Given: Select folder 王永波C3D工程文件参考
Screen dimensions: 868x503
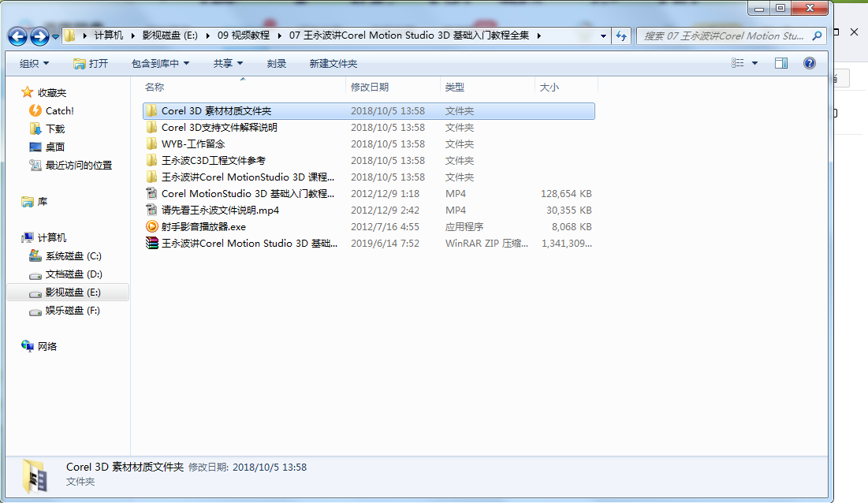Looking at the screenshot, I should pyautogui.click(x=369, y=161).
